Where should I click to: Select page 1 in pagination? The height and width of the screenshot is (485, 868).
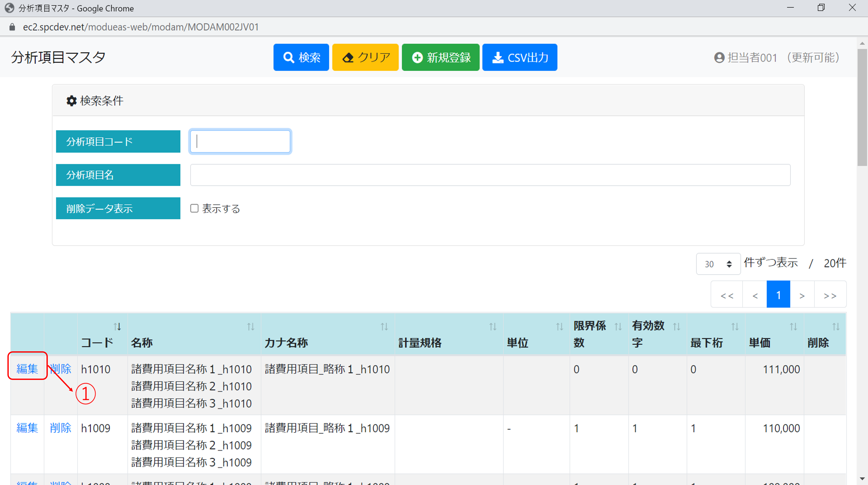click(778, 294)
